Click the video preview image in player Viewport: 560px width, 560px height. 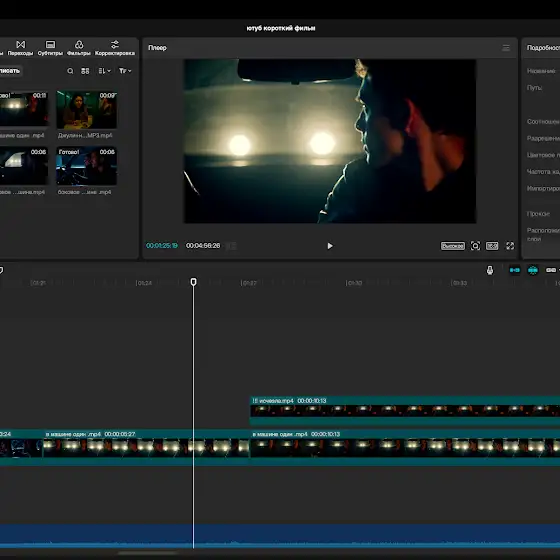[x=330, y=141]
